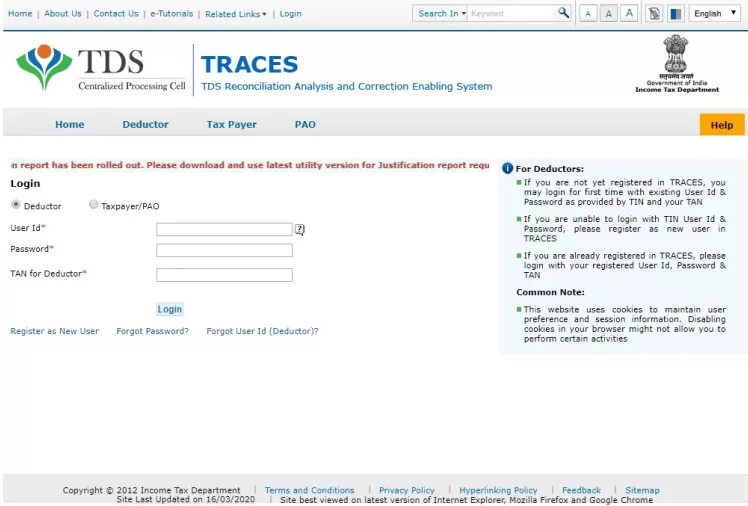Open the Deductor navigation tab
This screenshot has height=506, width=748.
pyautogui.click(x=145, y=124)
